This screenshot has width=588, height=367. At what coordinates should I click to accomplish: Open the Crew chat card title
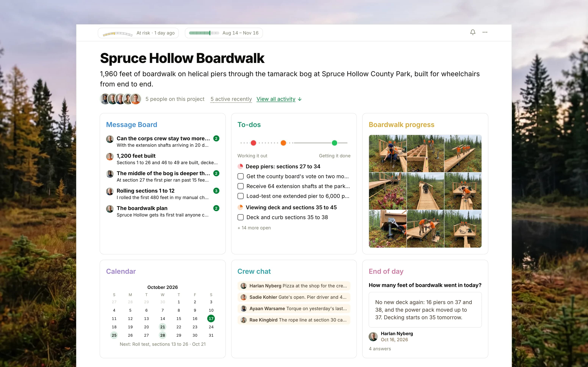coord(254,271)
